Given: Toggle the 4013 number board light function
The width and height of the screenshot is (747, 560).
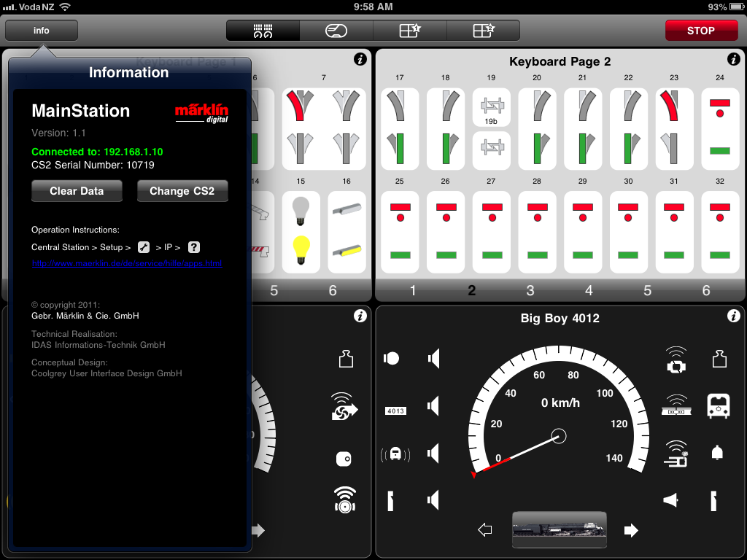Looking at the screenshot, I should coord(396,411).
